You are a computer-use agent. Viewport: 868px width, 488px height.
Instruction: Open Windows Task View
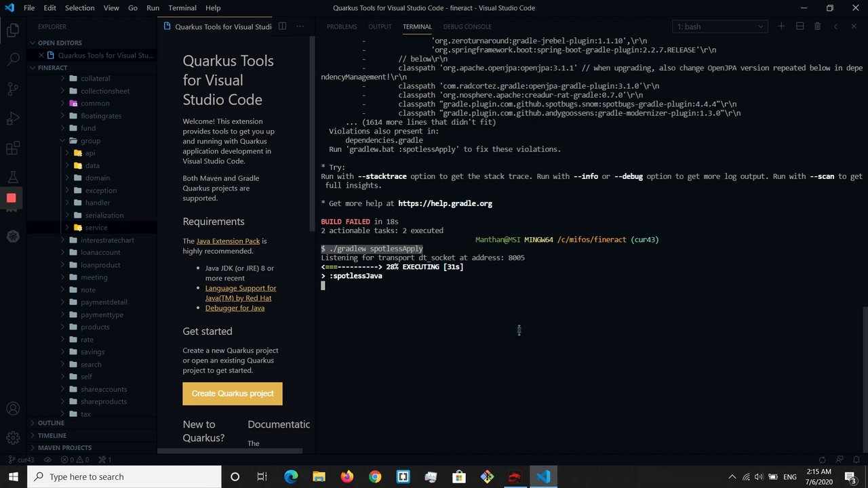point(262,476)
